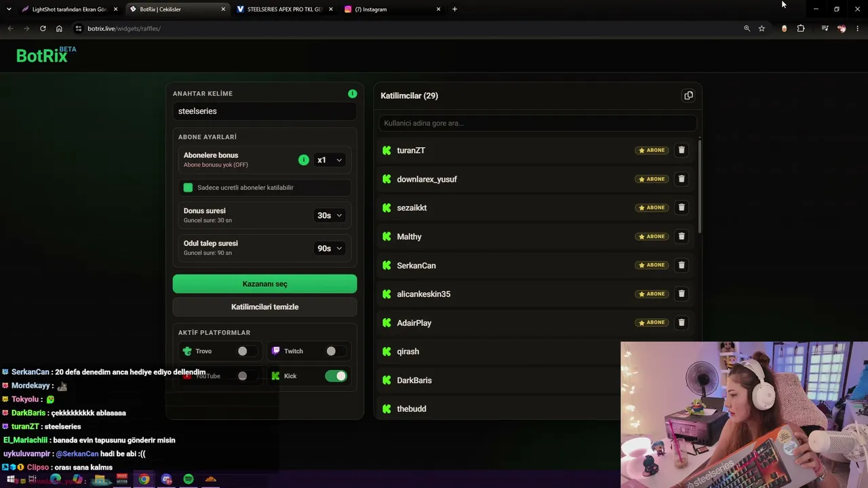Open the Donus suresi 30s dropdown
The height and width of the screenshot is (488, 868).
tap(330, 216)
